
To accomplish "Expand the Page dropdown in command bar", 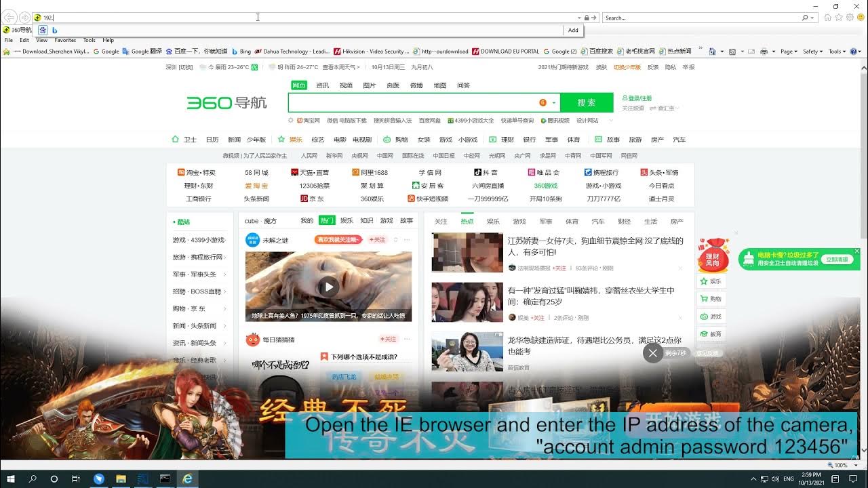I will point(789,51).
